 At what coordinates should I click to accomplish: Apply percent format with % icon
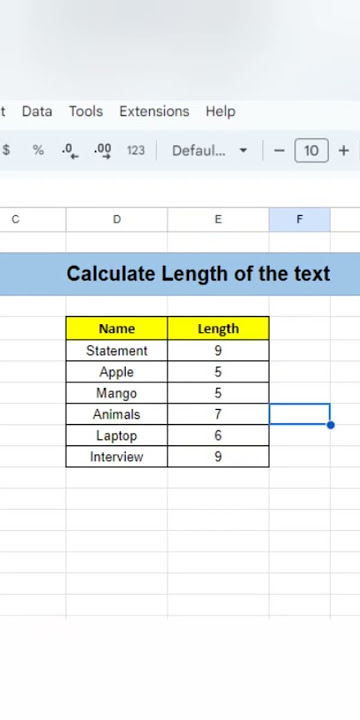38,150
